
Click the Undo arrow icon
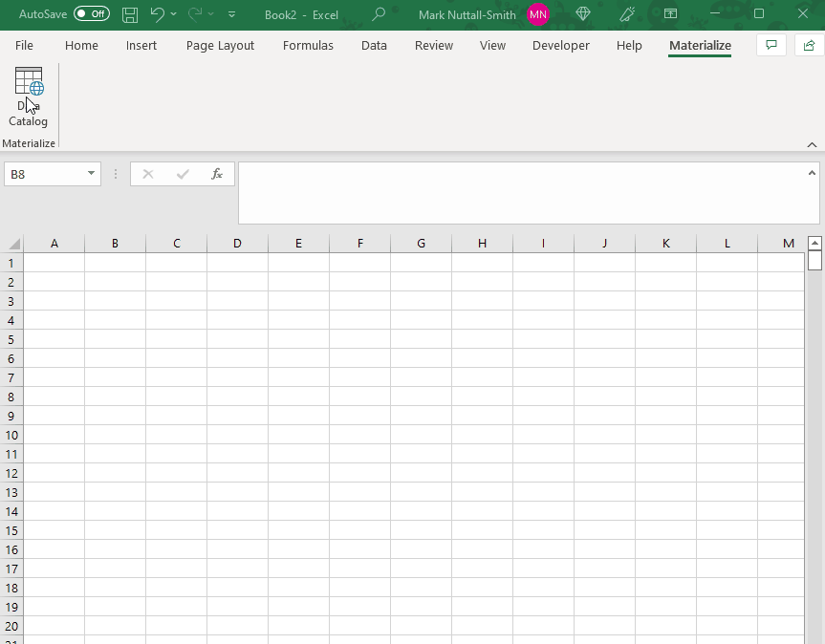pyautogui.click(x=157, y=14)
